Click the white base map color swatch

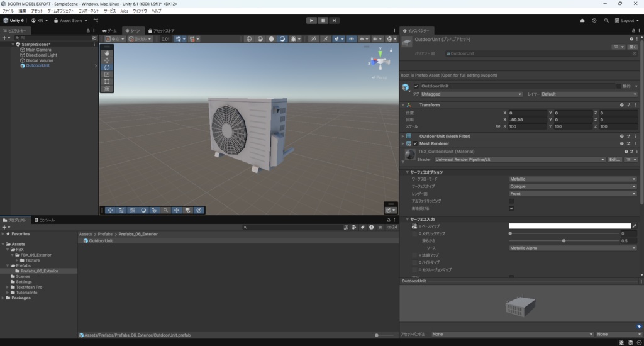coord(570,226)
